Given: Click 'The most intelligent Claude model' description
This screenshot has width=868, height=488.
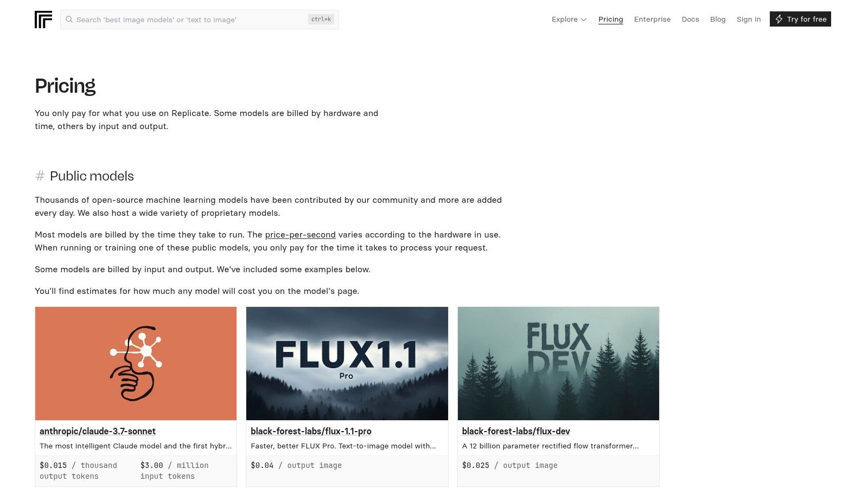Looking at the screenshot, I should tap(136, 446).
